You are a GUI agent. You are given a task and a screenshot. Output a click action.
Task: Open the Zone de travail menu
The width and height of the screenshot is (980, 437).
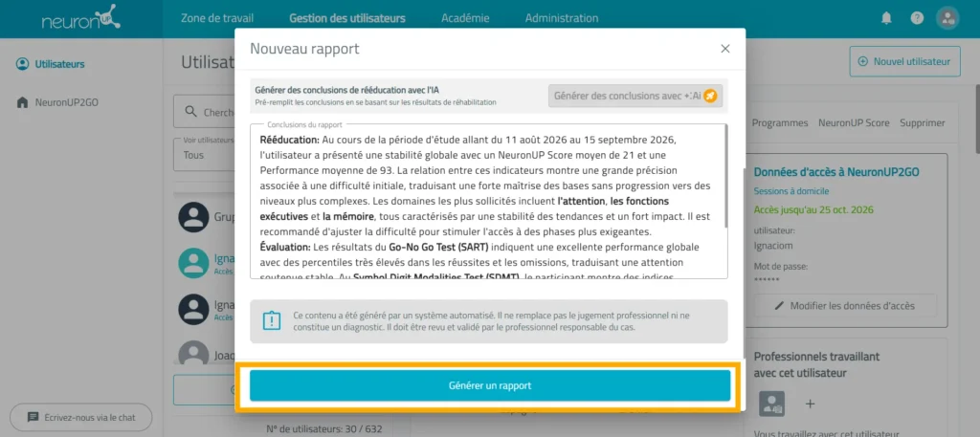(217, 18)
